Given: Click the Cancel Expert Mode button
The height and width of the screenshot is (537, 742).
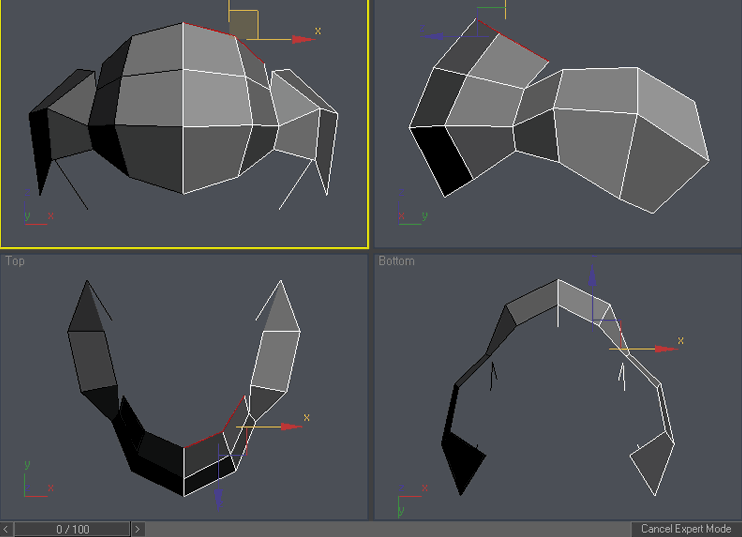Looking at the screenshot, I should pyautogui.click(x=686, y=529).
